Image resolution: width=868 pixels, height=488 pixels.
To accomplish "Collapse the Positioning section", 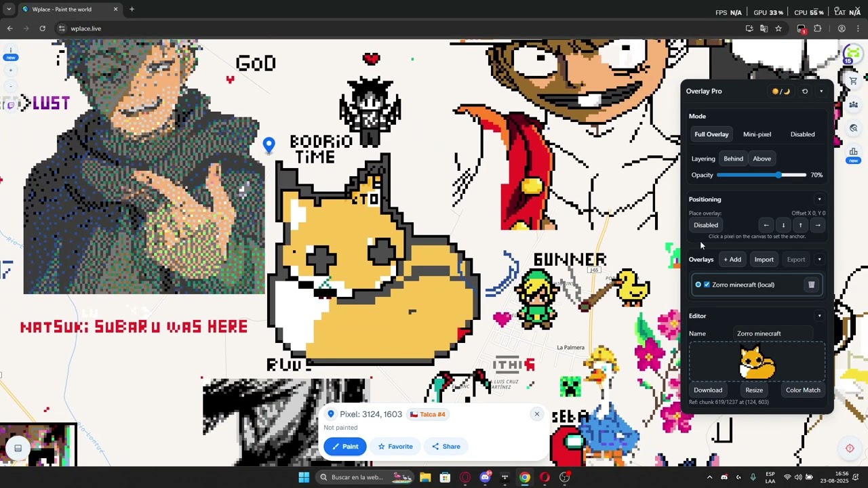I will tap(819, 199).
